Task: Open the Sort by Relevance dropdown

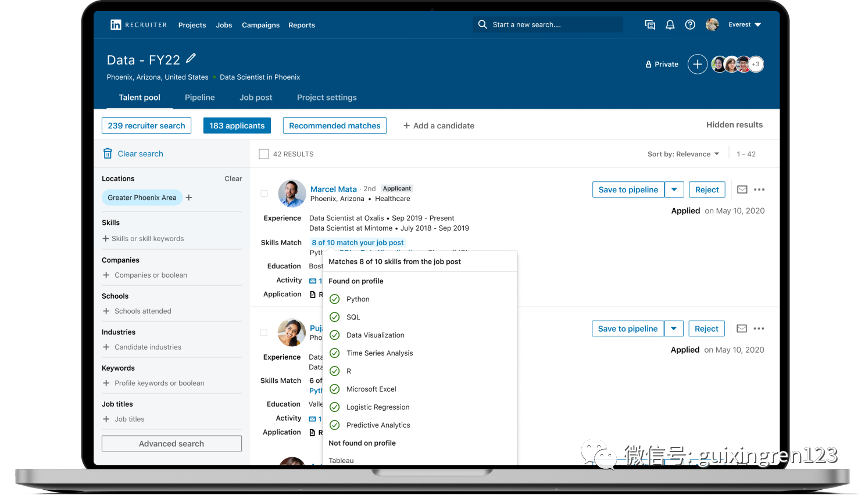Action: point(683,154)
